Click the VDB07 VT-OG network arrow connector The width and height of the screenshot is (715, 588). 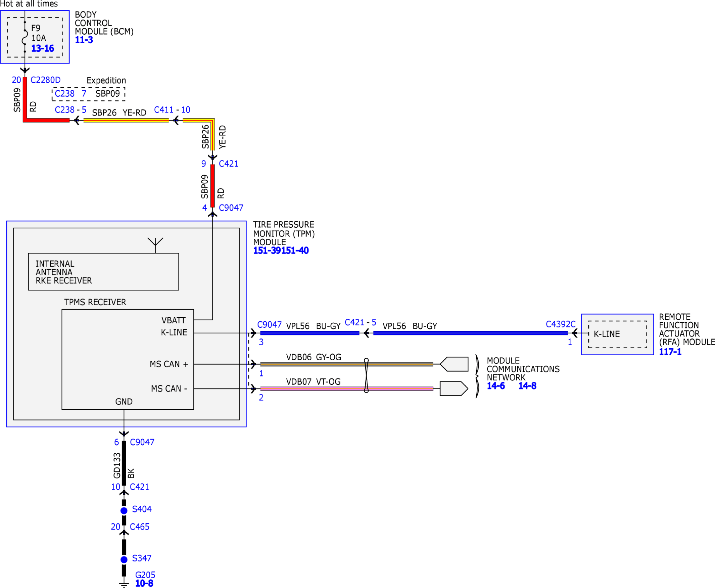pyautogui.click(x=454, y=389)
